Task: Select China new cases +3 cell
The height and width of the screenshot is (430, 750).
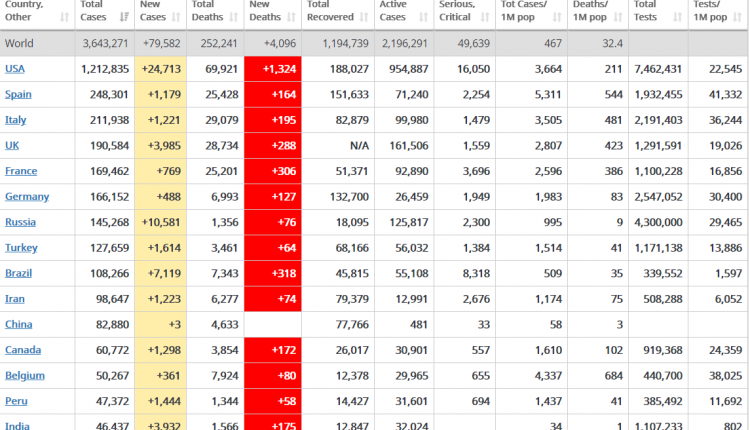Action: (160, 324)
